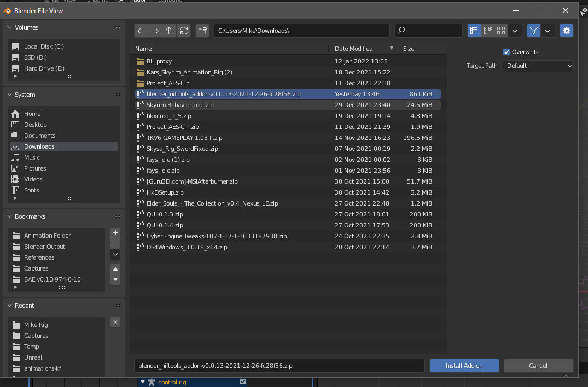Viewport: 588px width, 387px height.
Task: Go back to previous folder
Action: pos(141,31)
